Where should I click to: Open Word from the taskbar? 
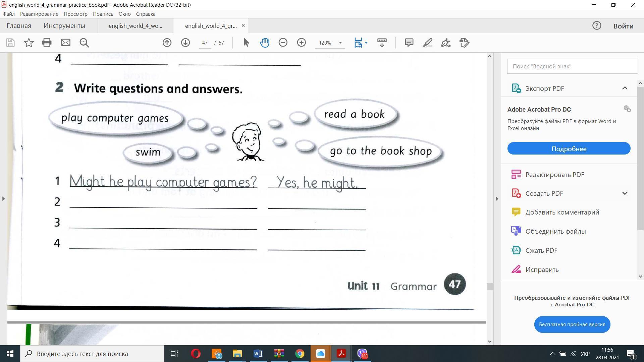coord(258,354)
